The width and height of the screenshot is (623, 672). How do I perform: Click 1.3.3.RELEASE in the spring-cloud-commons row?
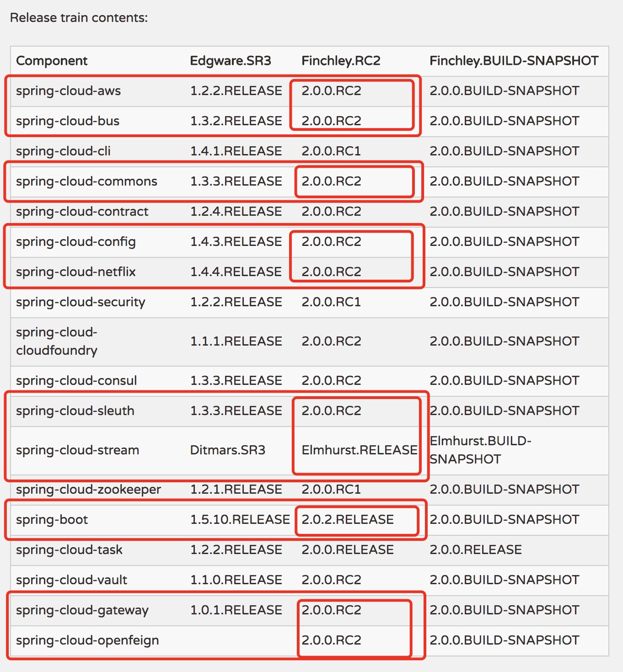[236, 181]
